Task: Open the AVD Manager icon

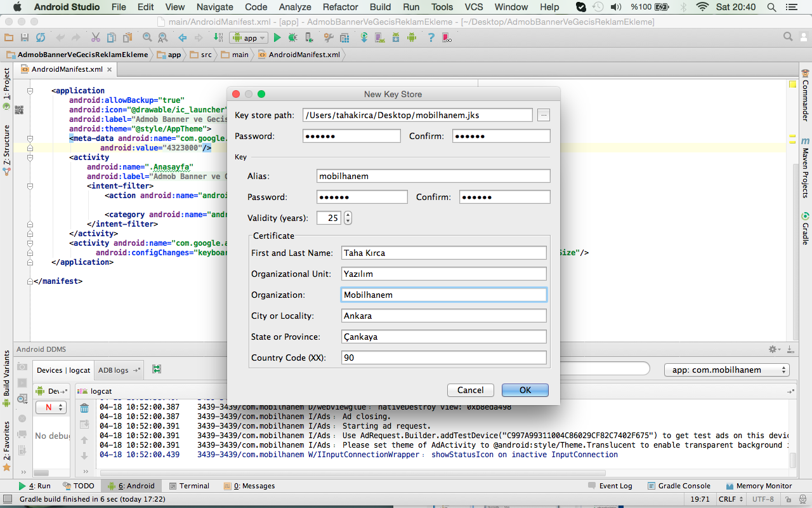Action: coord(380,37)
